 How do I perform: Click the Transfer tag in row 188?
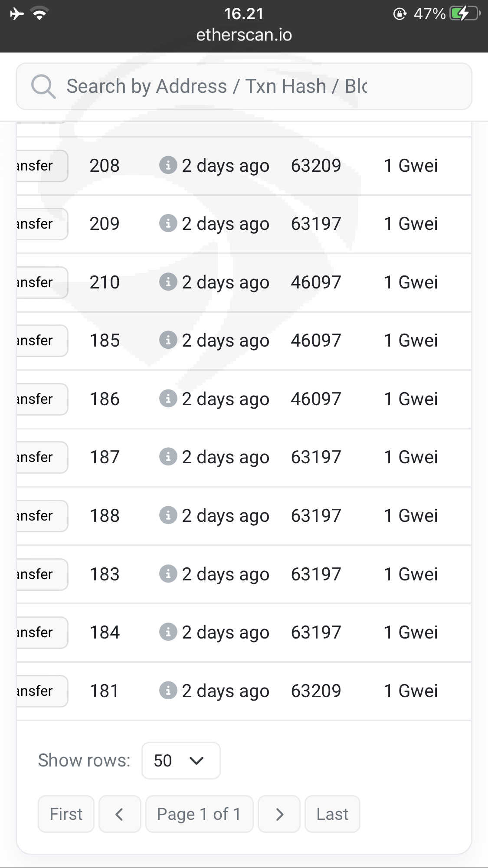[41, 516]
